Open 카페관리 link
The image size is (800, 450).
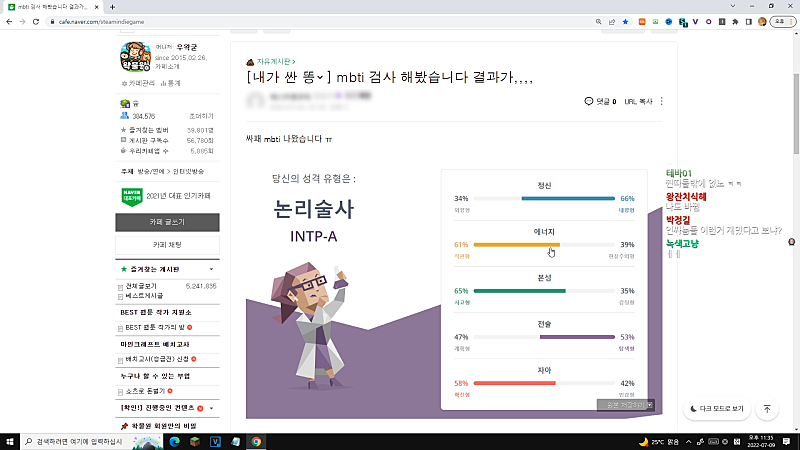point(138,83)
